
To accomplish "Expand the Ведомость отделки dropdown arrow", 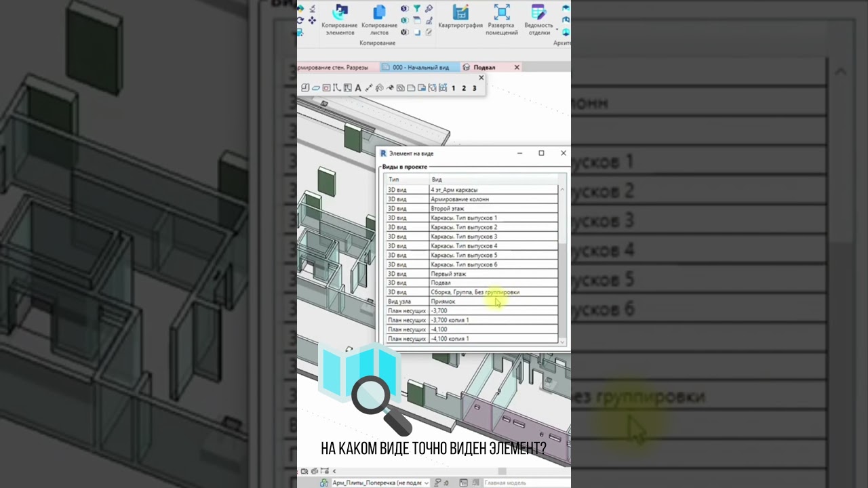I will point(557,29).
